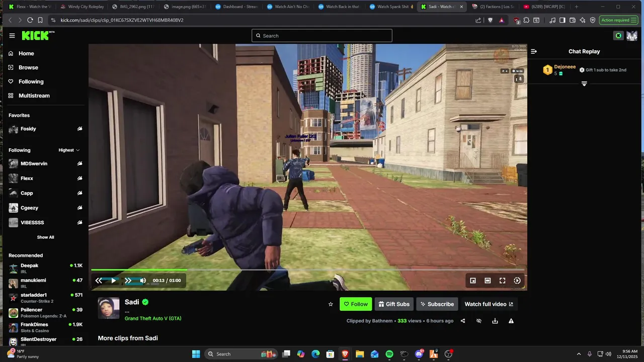Play the clip video
Viewport: 644px width, 362px height.
[114, 281]
